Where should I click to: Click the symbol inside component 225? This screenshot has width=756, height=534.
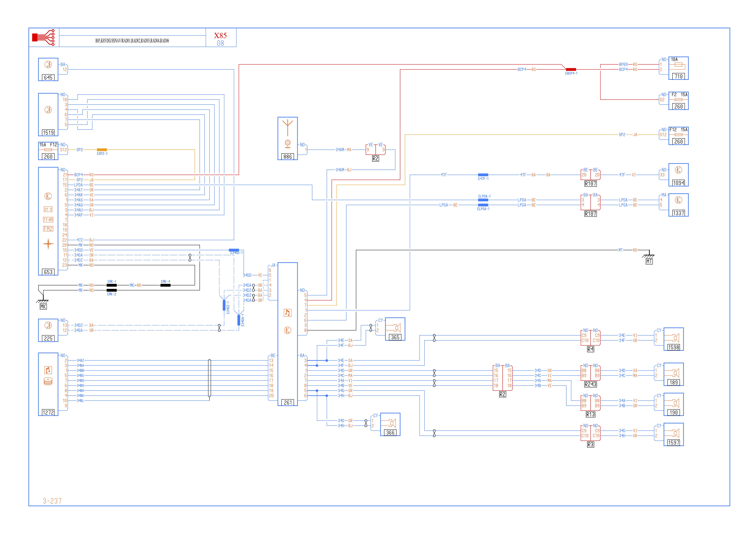pos(48,325)
